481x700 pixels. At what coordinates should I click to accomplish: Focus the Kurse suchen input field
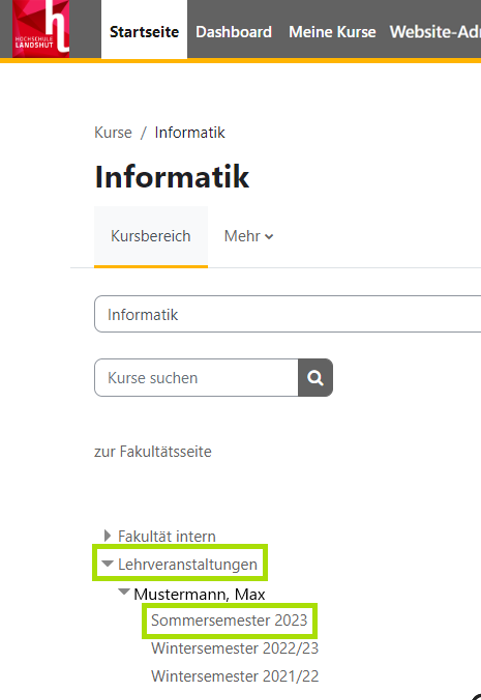click(196, 378)
